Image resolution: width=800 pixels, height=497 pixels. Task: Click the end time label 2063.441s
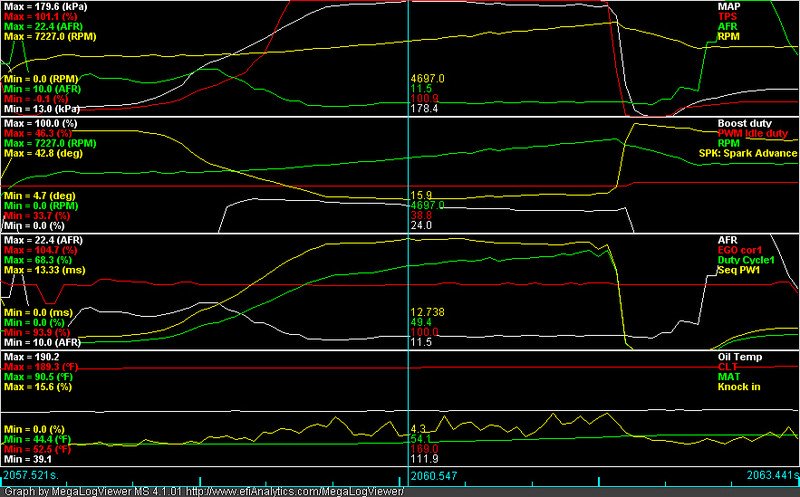click(772, 476)
